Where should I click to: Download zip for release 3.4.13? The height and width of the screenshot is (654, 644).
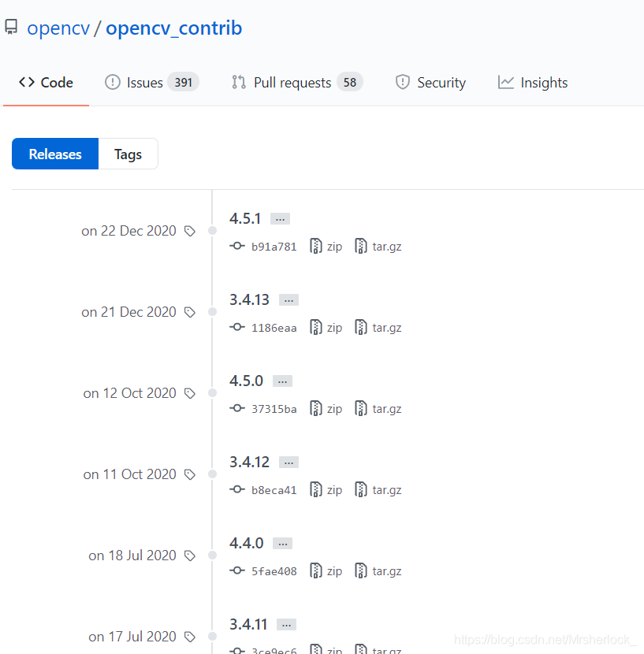click(326, 328)
